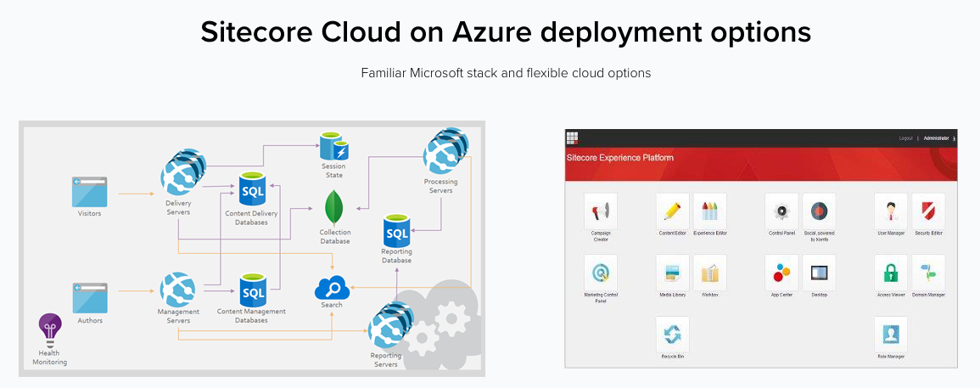Screen dimensions: 980x388
Task: Launch the App Center icon
Action: [x=781, y=272]
